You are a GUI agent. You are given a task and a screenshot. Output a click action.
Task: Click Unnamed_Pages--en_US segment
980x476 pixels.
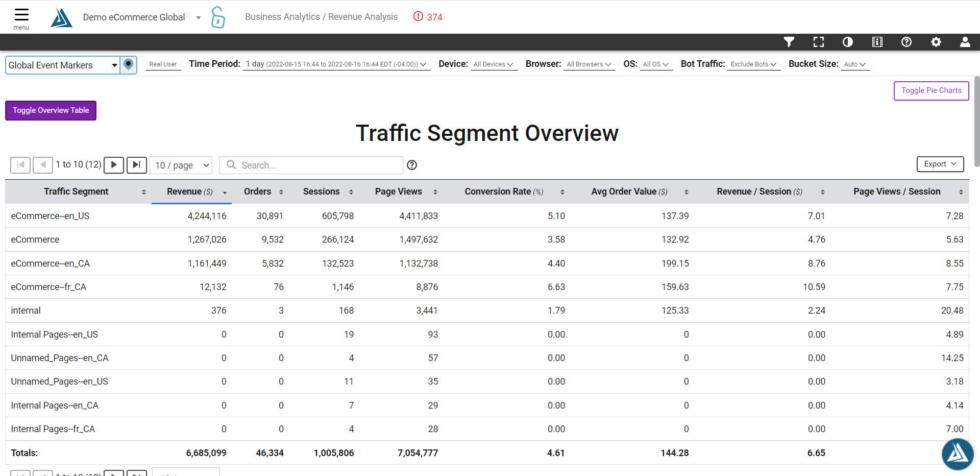tap(60, 382)
